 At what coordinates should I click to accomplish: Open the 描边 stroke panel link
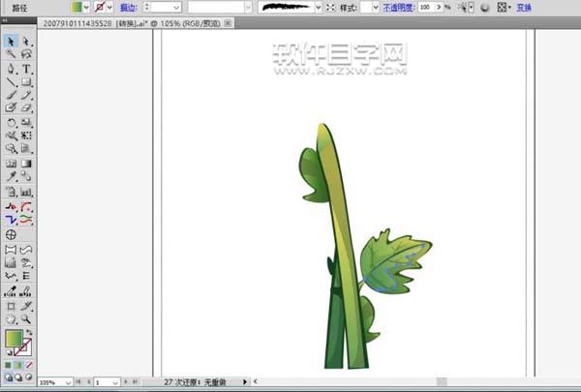[129, 7]
